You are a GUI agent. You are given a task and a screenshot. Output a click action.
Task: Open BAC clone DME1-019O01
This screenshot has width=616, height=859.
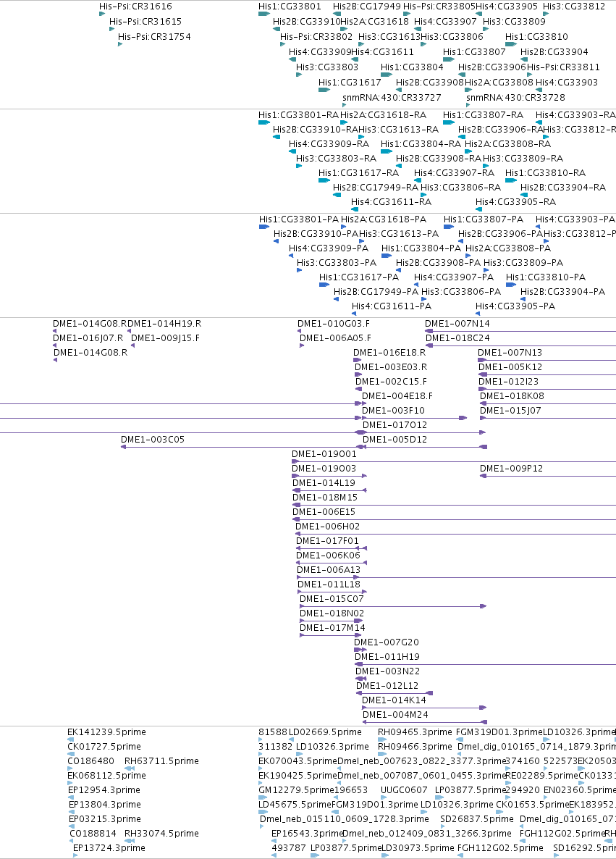coord(324,454)
